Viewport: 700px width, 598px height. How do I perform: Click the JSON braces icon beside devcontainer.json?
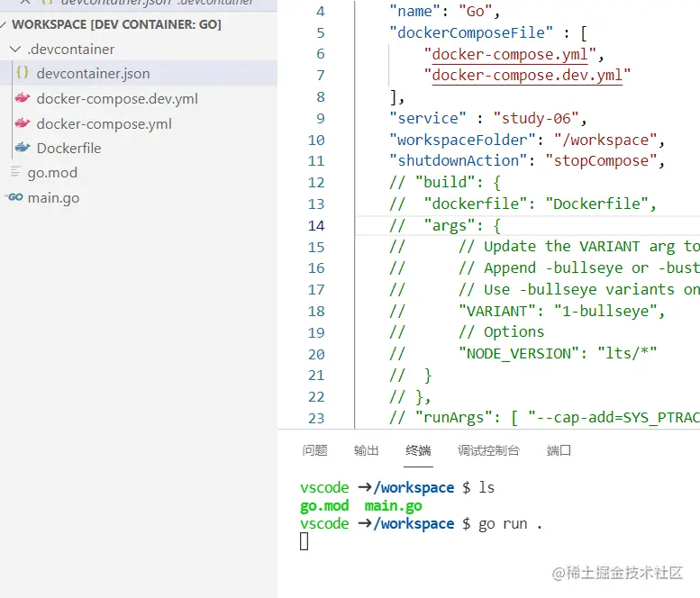point(23,72)
